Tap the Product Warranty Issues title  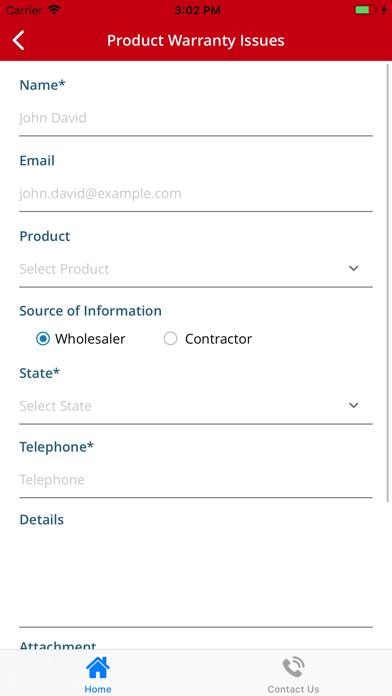(196, 40)
